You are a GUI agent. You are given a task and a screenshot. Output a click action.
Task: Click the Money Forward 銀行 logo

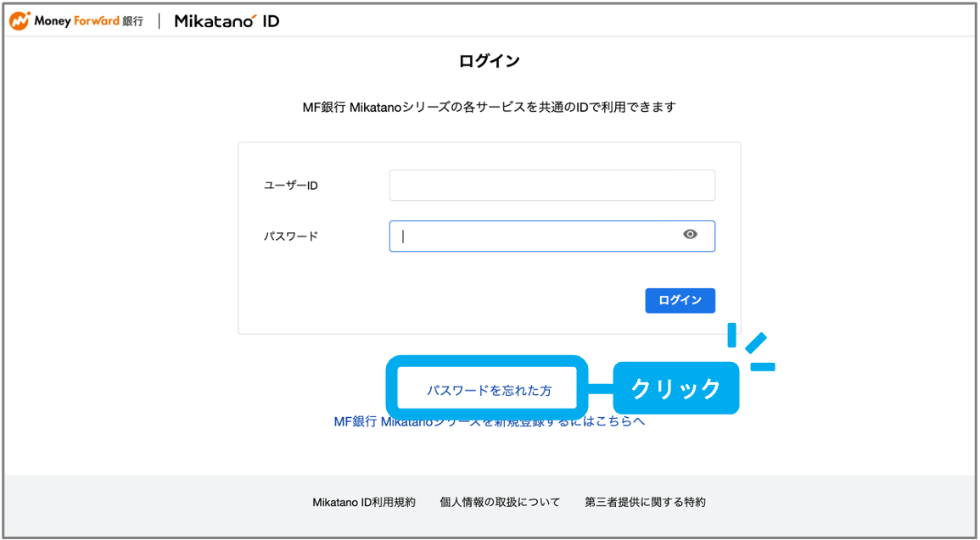click(x=76, y=20)
